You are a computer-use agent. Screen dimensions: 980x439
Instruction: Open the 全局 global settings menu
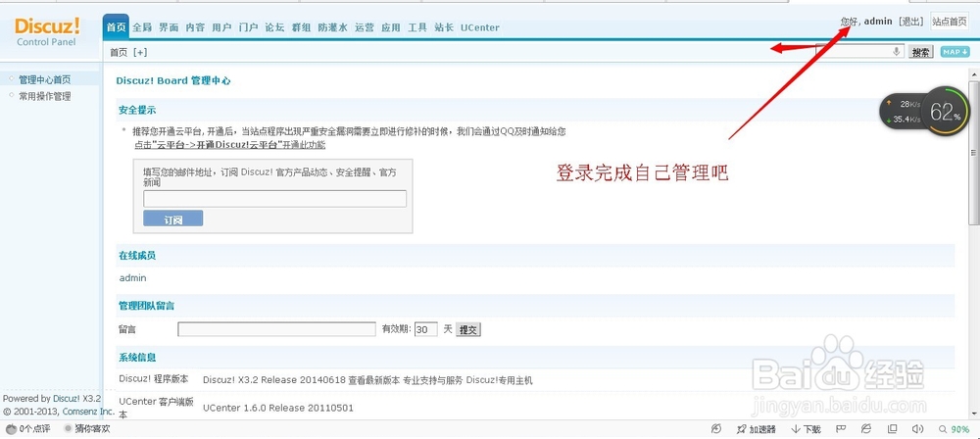(x=142, y=27)
